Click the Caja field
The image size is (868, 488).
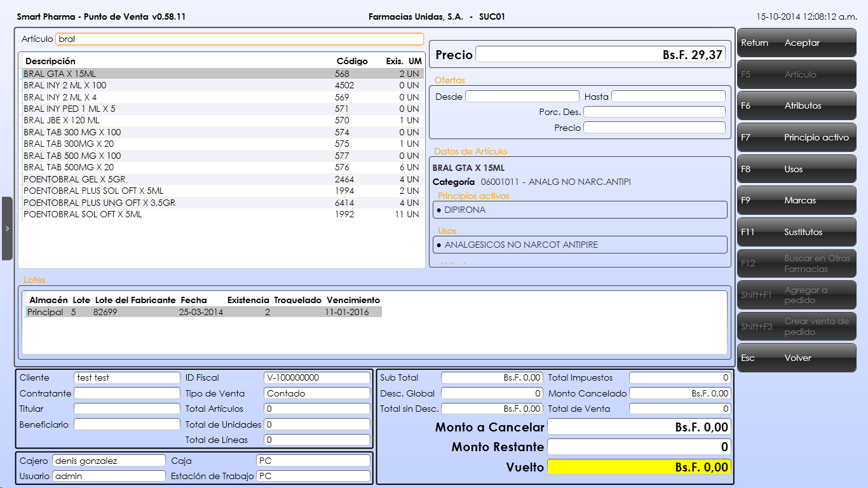(313, 461)
